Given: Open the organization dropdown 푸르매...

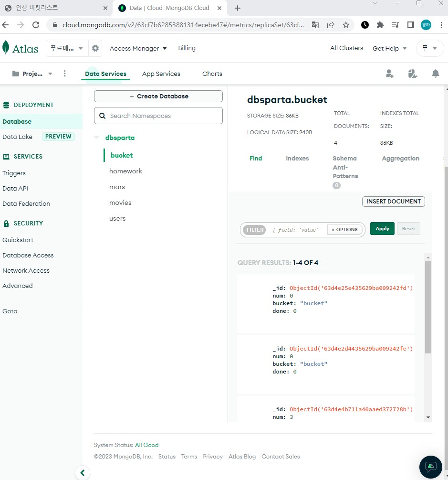Looking at the screenshot, I should pos(67,48).
